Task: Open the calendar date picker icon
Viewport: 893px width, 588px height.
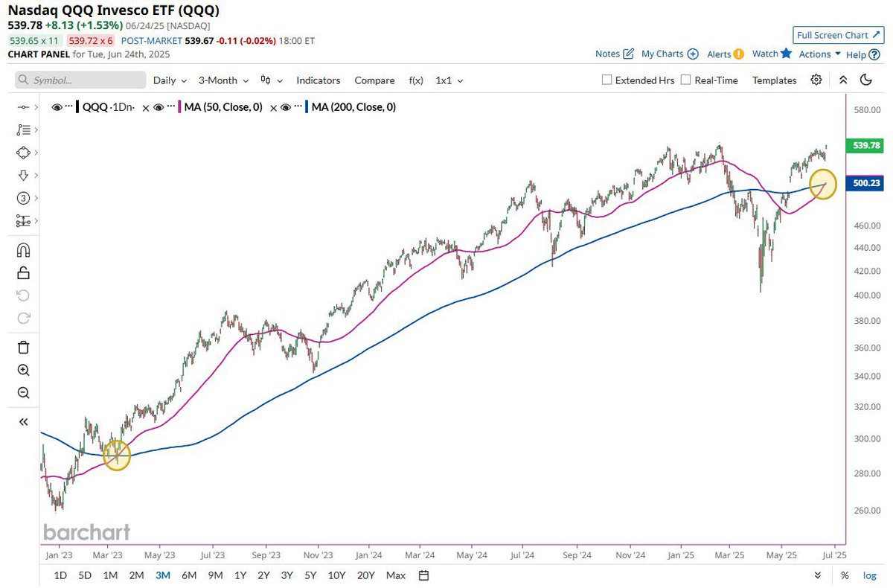Action: pos(422,575)
